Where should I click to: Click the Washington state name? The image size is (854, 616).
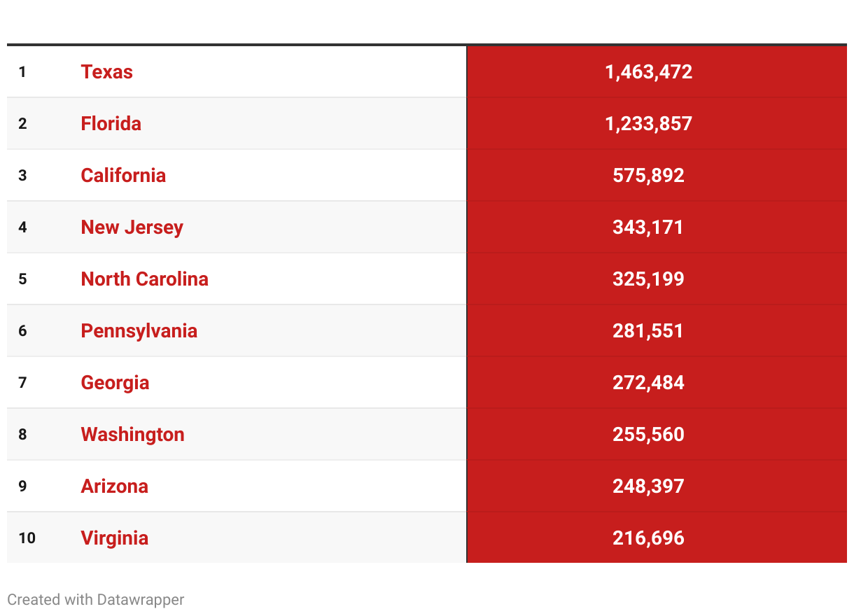[132, 434]
